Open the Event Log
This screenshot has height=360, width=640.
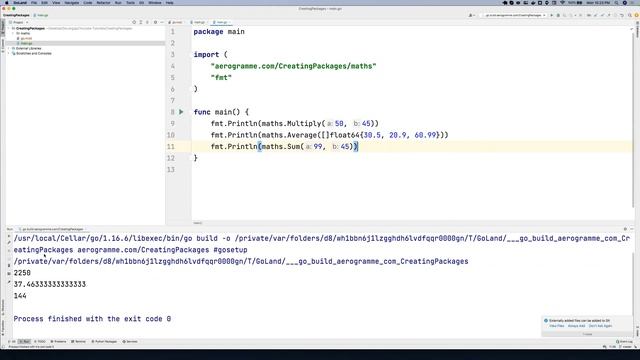[x=624, y=341]
